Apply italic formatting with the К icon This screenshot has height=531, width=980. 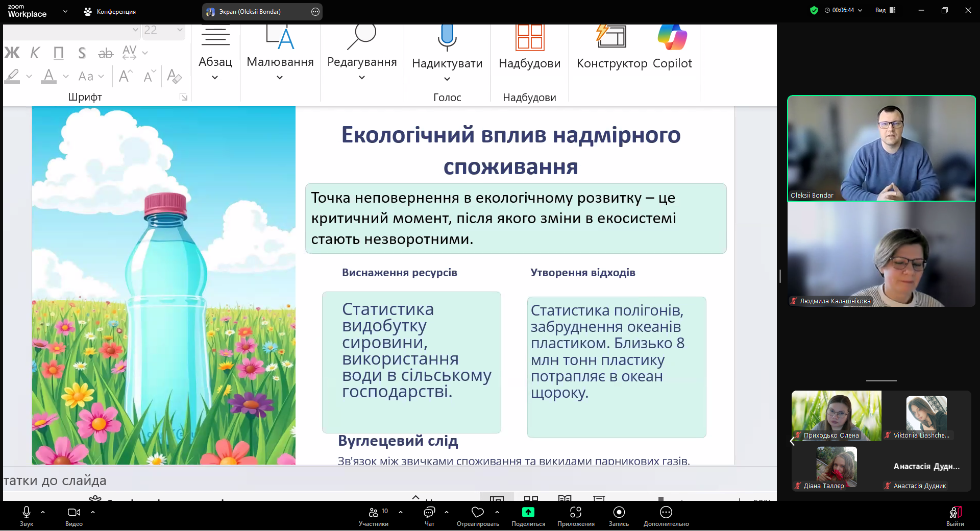[x=34, y=52]
